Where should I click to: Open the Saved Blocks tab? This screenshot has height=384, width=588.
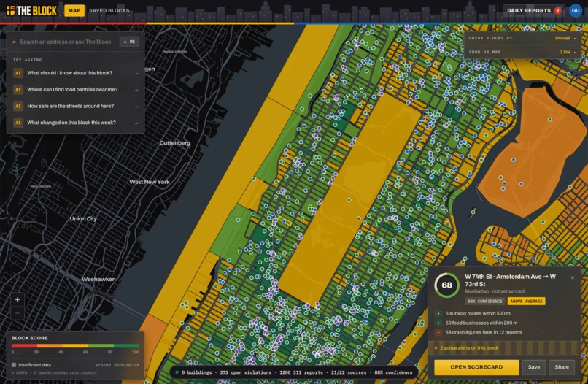click(109, 10)
